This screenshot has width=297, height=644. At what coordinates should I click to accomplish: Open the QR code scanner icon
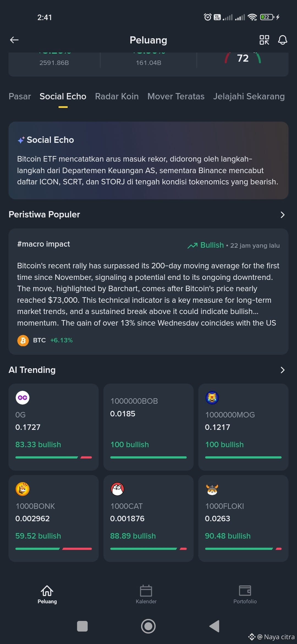tap(264, 40)
